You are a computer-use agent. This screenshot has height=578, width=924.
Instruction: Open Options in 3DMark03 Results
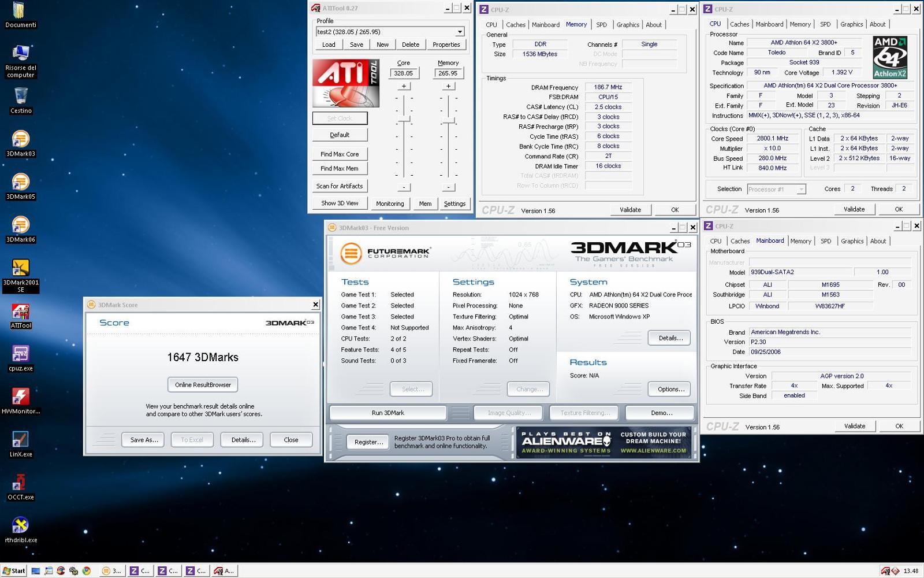(670, 390)
